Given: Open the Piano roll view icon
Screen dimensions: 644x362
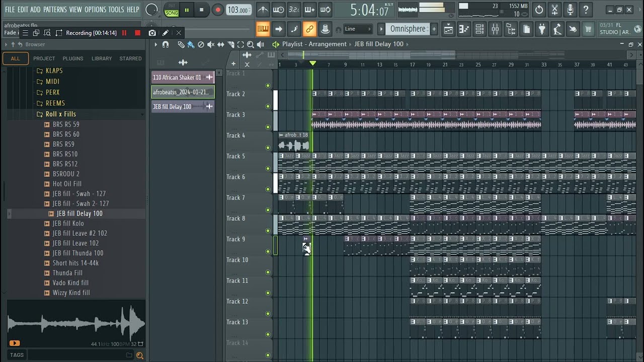Looking at the screenshot, I should 464,29.
